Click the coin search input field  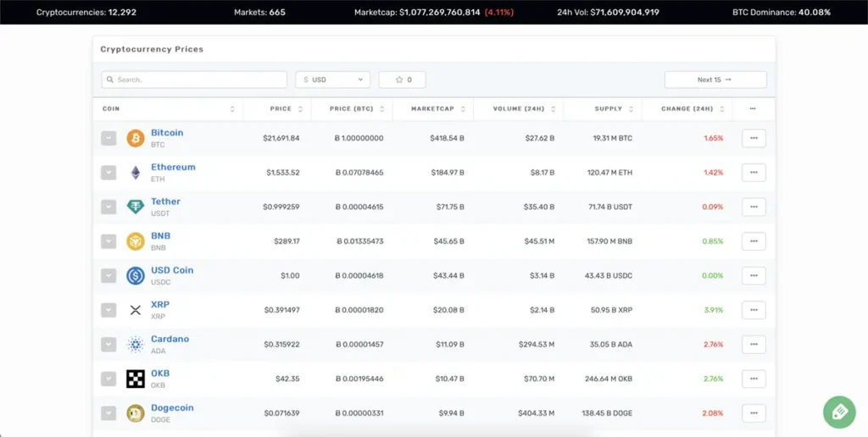[x=194, y=80]
